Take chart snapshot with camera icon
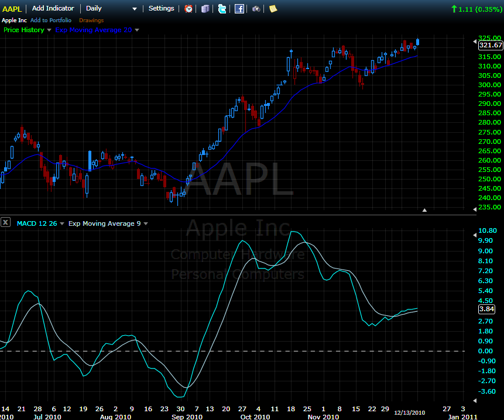The image size is (504, 420). click(x=256, y=9)
